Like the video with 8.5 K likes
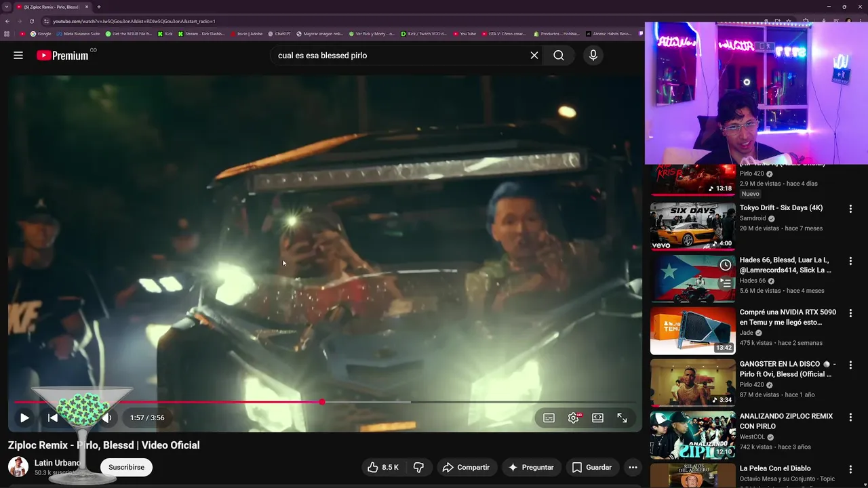The height and width of the screenshot is (488, 868). (383, 467)
